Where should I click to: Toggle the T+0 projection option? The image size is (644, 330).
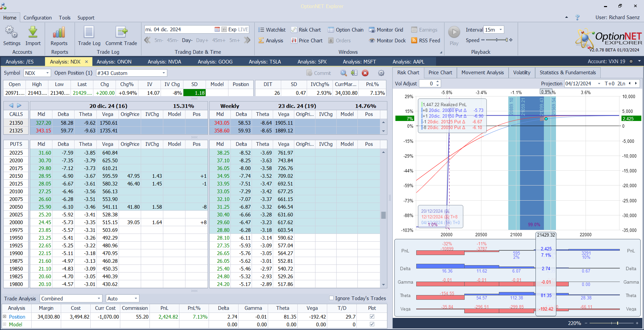pos(609,83)
